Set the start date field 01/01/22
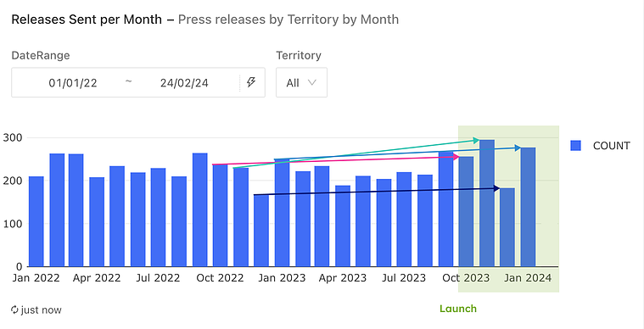Screen dimensions: 644x329 click(73, 83)
